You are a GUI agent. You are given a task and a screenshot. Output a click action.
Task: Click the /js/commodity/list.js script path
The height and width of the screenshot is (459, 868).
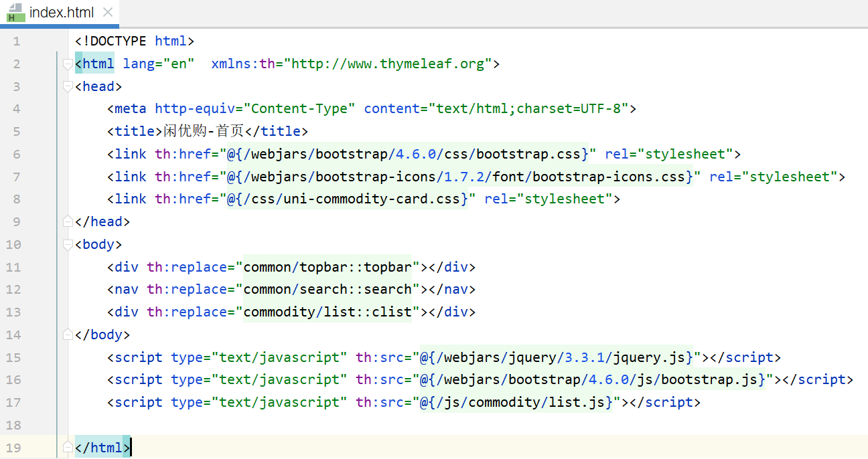(516, 402)
